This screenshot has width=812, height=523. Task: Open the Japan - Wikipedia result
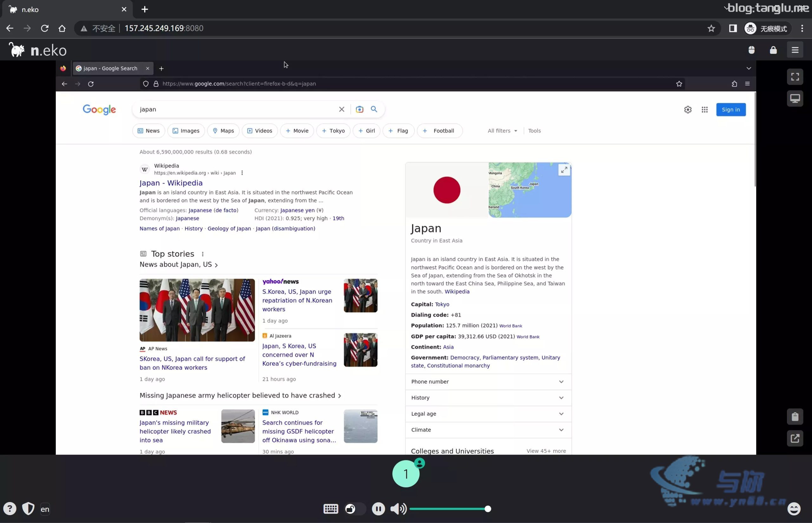(171, 183)
